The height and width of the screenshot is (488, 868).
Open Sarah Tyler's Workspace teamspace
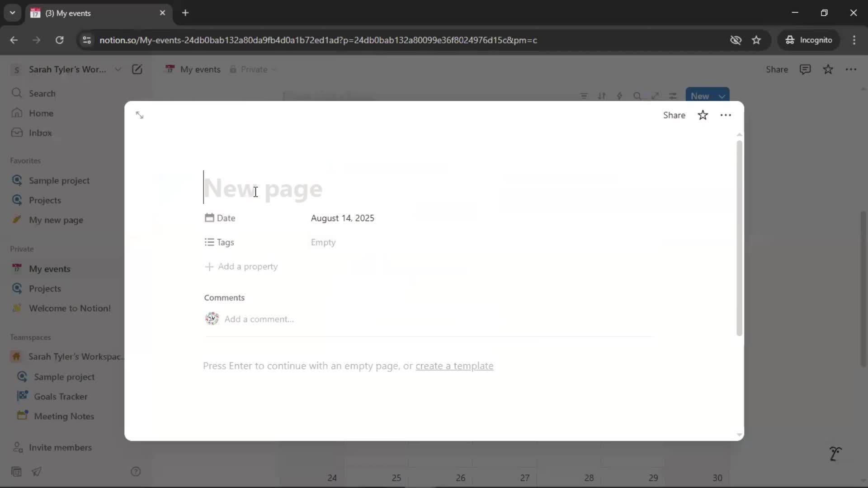pyautogui.click(x=68, y=357)
